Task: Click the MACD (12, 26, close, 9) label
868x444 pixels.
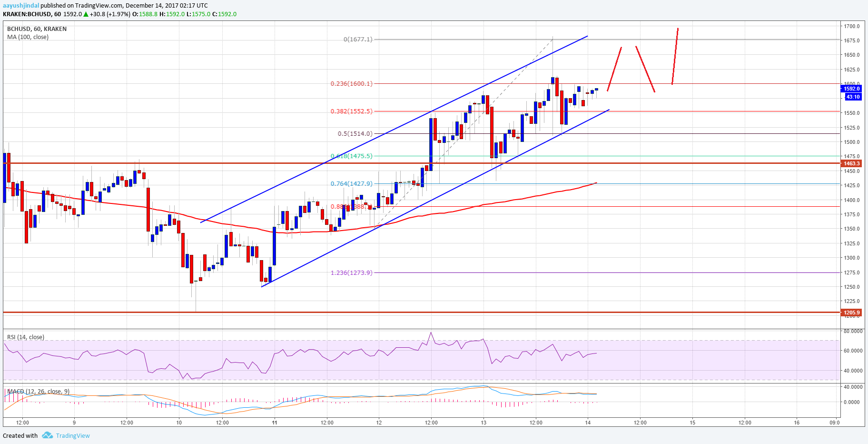Action: (x=38, y=392)
